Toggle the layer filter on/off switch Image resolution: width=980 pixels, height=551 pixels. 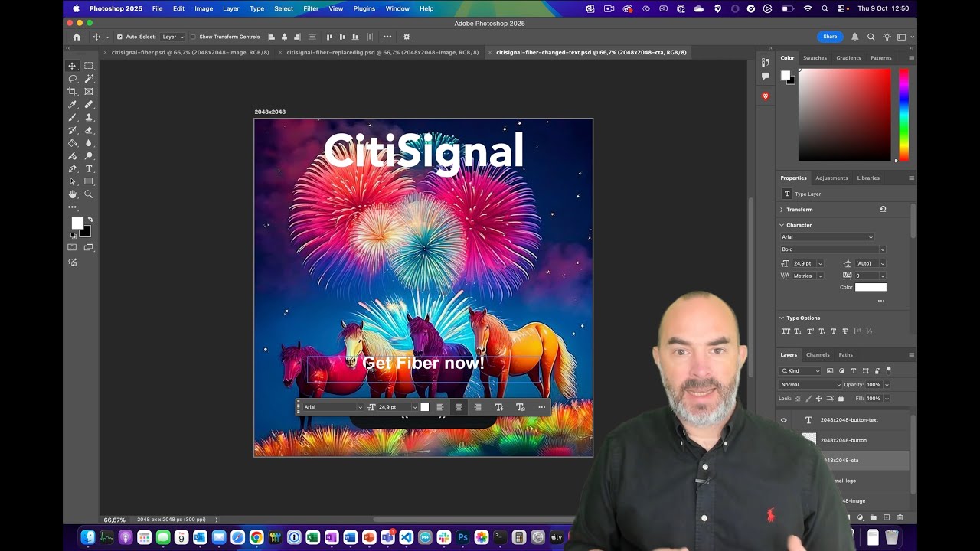[x=889, y=370]
